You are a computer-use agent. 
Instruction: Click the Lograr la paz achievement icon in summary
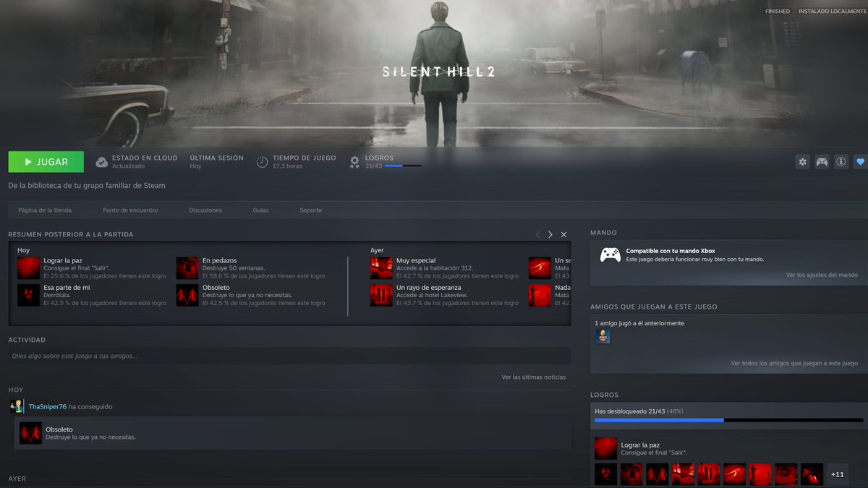(x=29, y=268)
